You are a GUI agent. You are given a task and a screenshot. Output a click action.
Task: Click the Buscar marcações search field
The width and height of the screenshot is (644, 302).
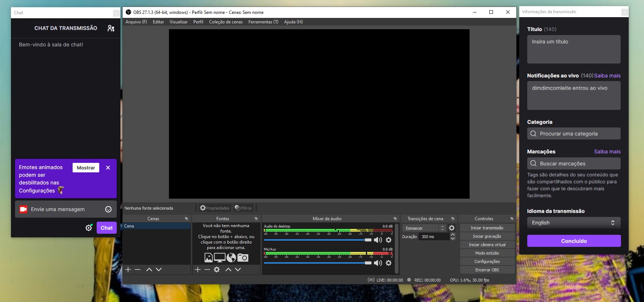[574, 163]
